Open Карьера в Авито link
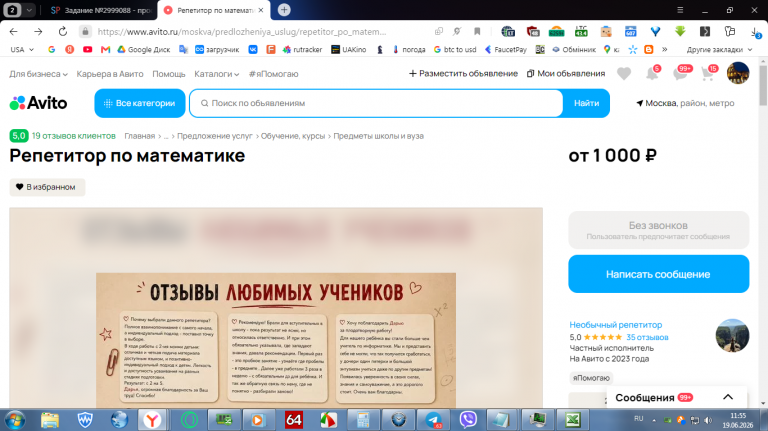The height and width of the screenshot is (431, 768). (x=110, y=74)
